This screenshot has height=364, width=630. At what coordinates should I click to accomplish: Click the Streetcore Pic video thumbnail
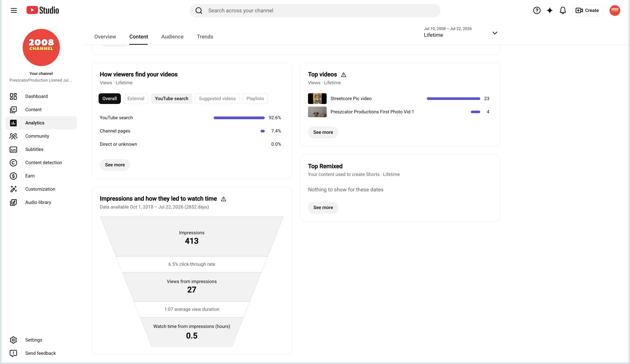(x=317, y=99)
